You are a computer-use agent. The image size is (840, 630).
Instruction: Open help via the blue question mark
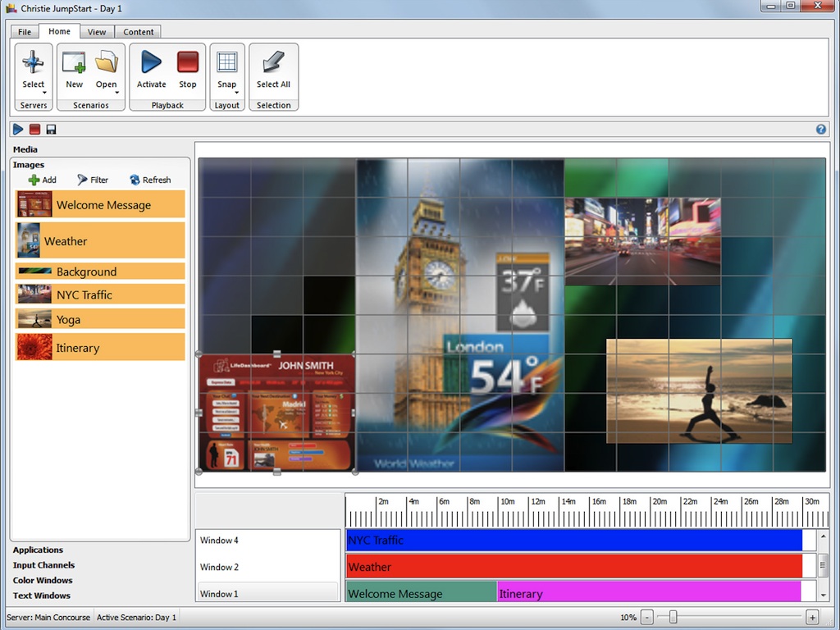tap(821, 130)
